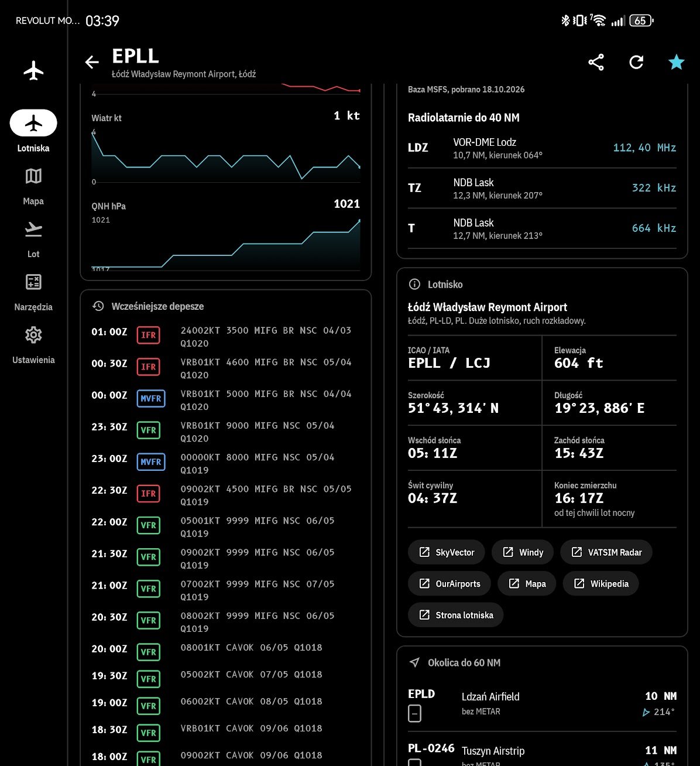Launch VATSIM Radar link
The image size is (700, 766).
pyautogui.click(x=606, y=552)
